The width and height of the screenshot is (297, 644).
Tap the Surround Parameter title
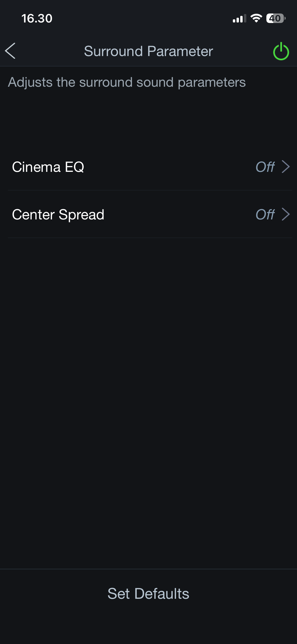pyautogui.click(x=148, y=51)
